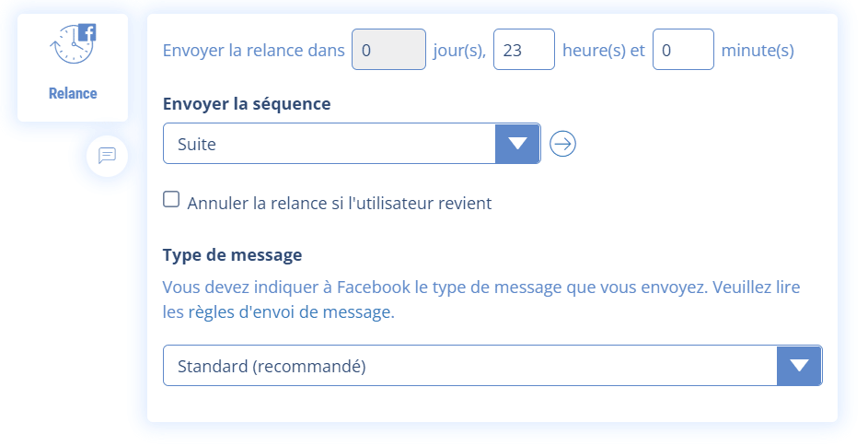Image resolution: width=868 pixels, height=446 pixels.
Task: Open the 'Suite' sequence dropdown
Action: pos(330,144)
